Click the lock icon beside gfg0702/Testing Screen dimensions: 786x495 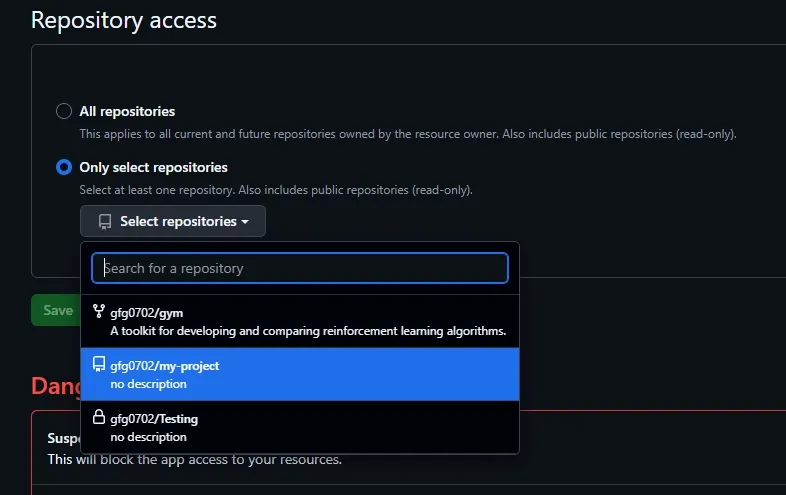[98, 417]
